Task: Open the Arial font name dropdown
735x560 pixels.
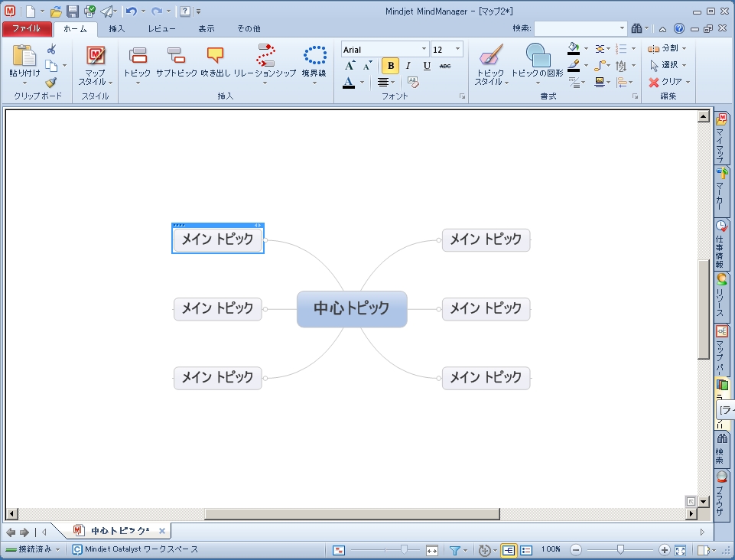Action: click(x=424, y=49)
